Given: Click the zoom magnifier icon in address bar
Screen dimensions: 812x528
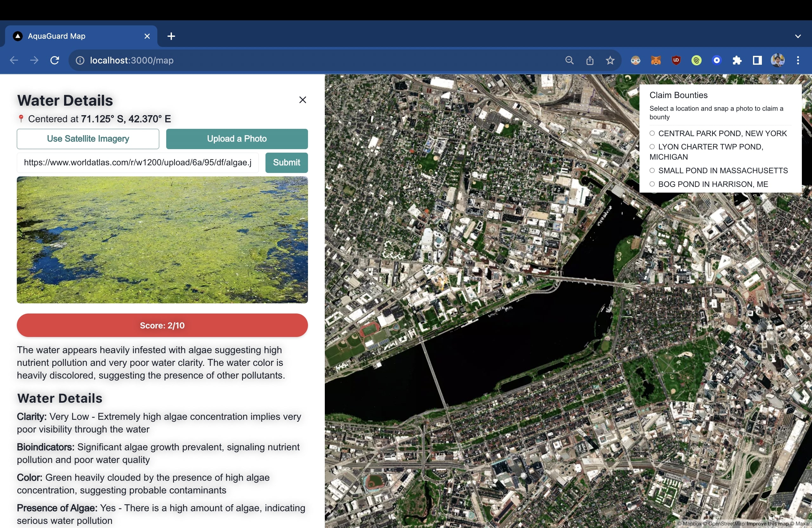Looking at the screenshot, I should tap(569, 60).
